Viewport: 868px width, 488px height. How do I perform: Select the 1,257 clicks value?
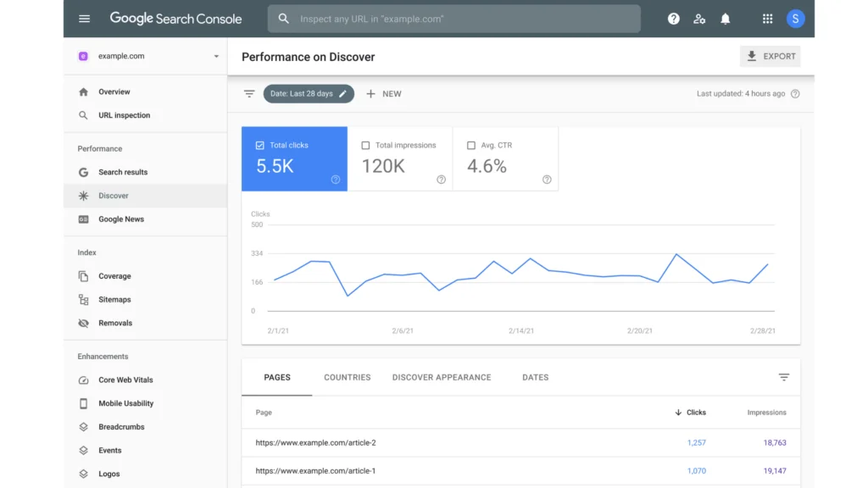(x=697, y=442)
